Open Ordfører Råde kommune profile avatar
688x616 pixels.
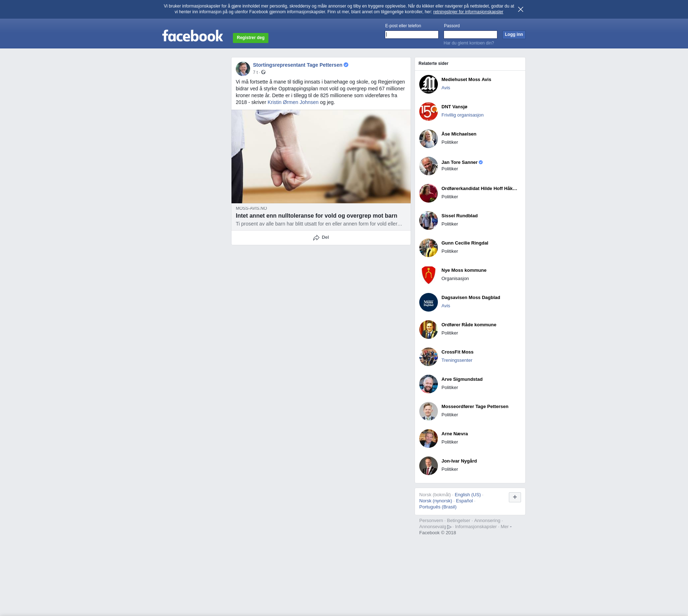coord(429,330)
